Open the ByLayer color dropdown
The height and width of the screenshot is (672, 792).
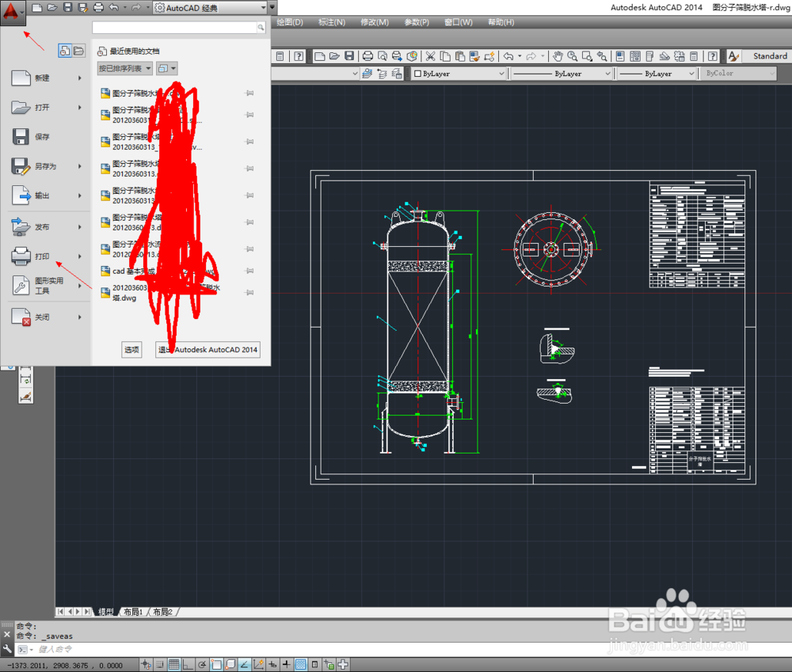[x=459, y=74]
